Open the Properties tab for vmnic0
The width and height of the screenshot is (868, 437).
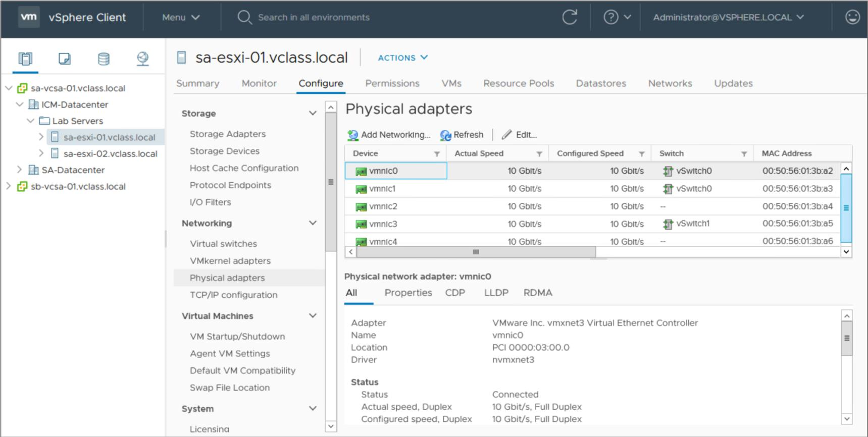(408, 293)
